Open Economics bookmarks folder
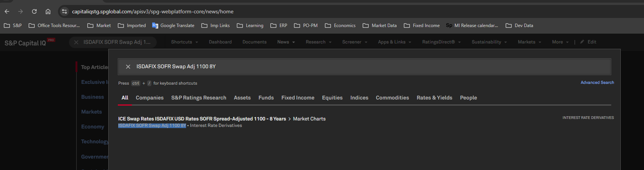The height and width of the screenshot is (170, 644). (x=340, y=26)
